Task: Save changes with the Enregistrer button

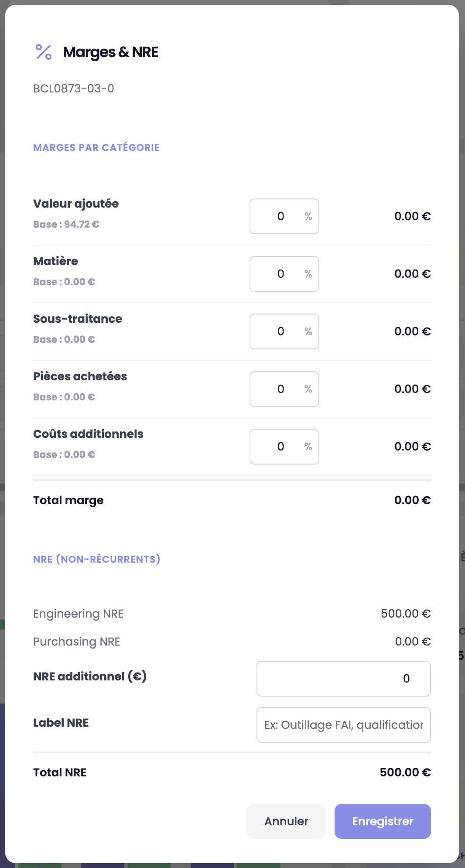Action: tap(383, 821)
